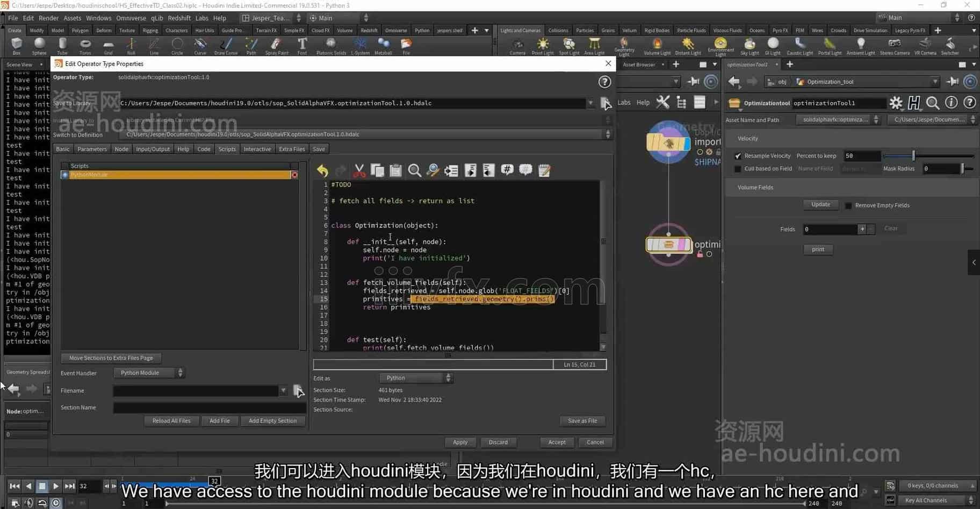Screen dimensions: 980x509
Task: Toggle the Cull based on Field checkbox
Action: pos(738,169)
